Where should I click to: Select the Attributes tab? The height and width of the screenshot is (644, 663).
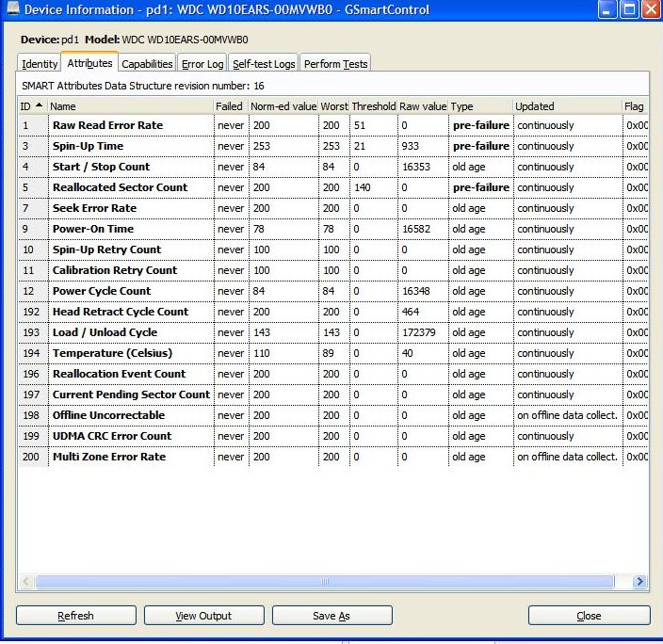89,63
